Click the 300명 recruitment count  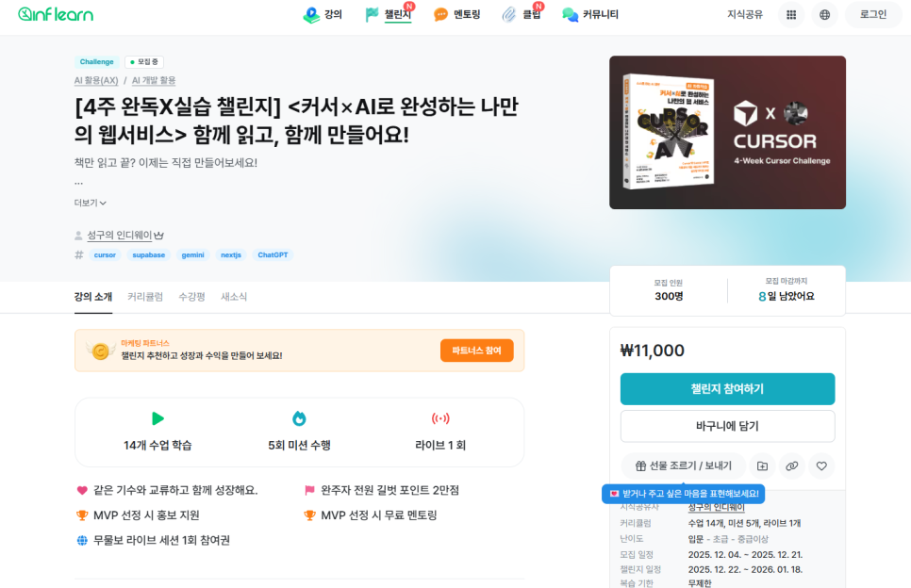(669, 297)
